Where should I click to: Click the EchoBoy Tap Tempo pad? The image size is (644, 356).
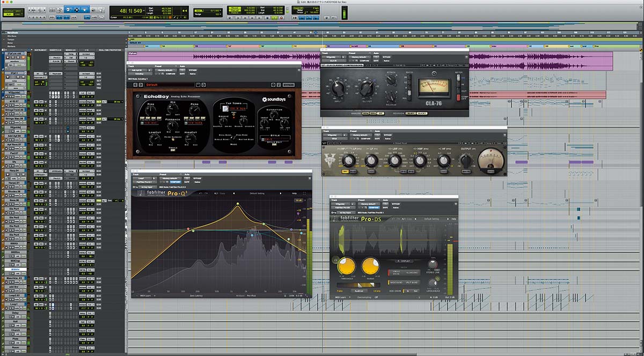point(225,109)
